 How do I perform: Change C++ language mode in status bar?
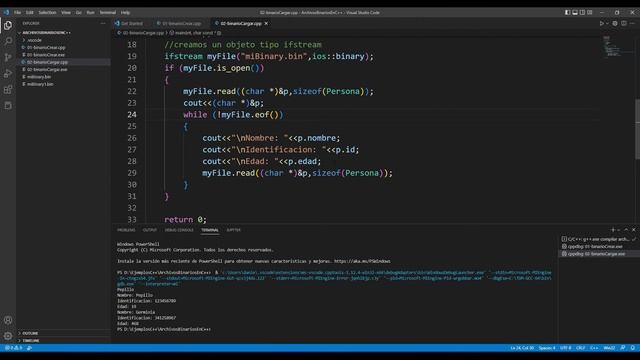click(594, 348)
